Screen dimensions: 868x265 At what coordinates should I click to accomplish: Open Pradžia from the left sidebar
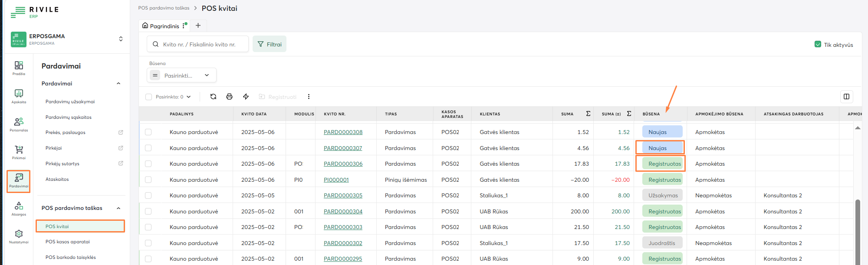[19, 68]
